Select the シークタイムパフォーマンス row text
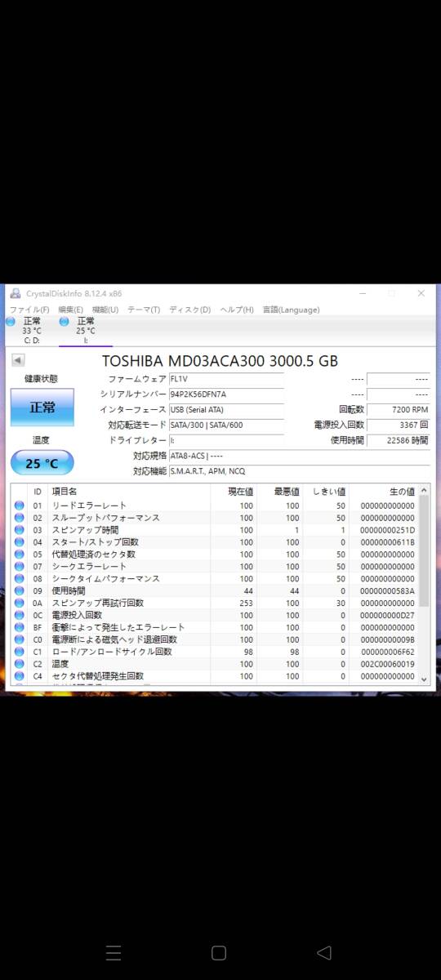The height and width of the screenshot is (980, 441). [106, 579]
